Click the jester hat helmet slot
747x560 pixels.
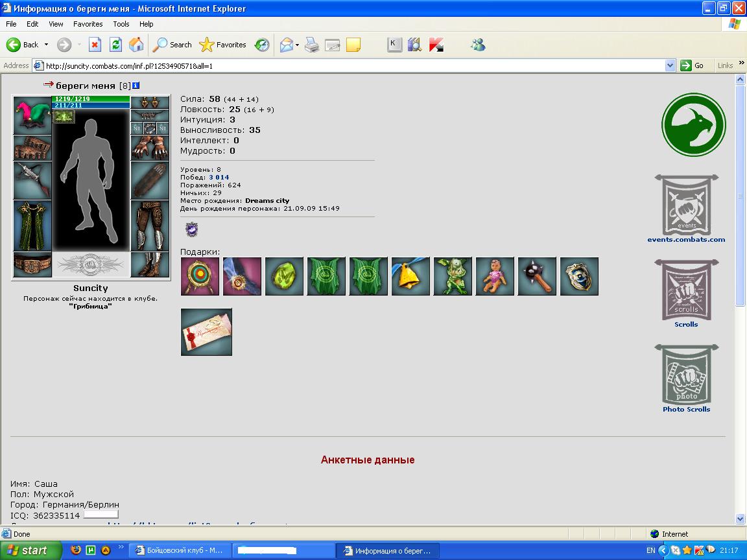pos(32,115)
